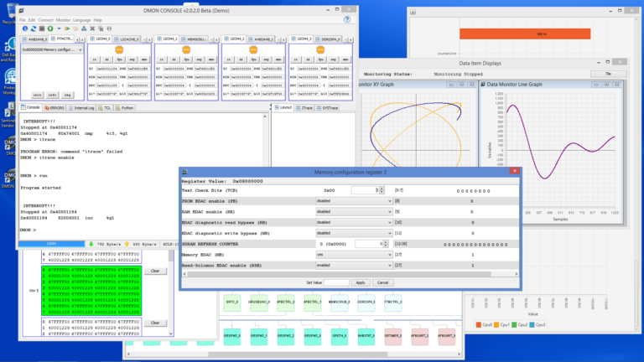Click the yellow upload arrow status icon

point(127,244)
